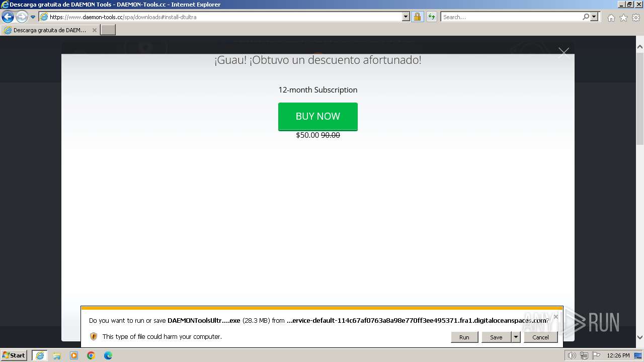Click inside the Search box

click(511, 17)
